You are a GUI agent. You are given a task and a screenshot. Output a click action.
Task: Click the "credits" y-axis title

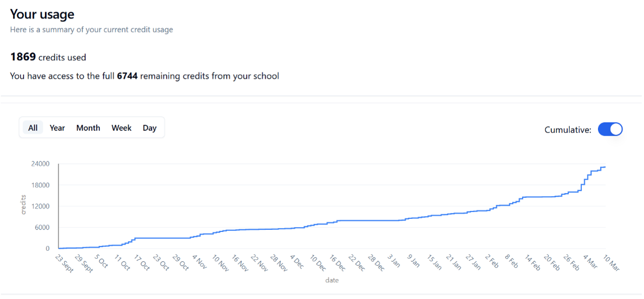pyautogui.click(x=23, y=205)
